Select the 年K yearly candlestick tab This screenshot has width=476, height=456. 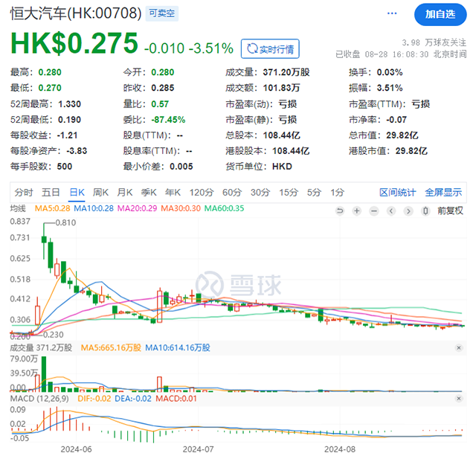pyautogui.click(x=173, y=193)
